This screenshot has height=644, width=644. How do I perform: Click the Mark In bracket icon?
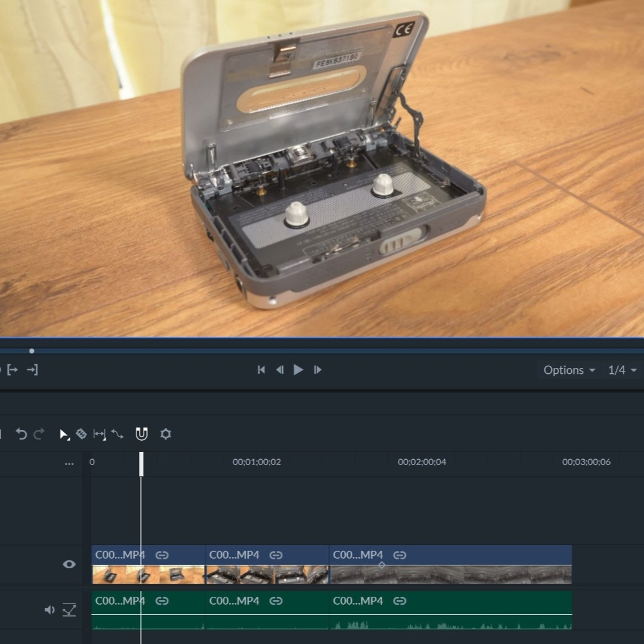point(12,370)
